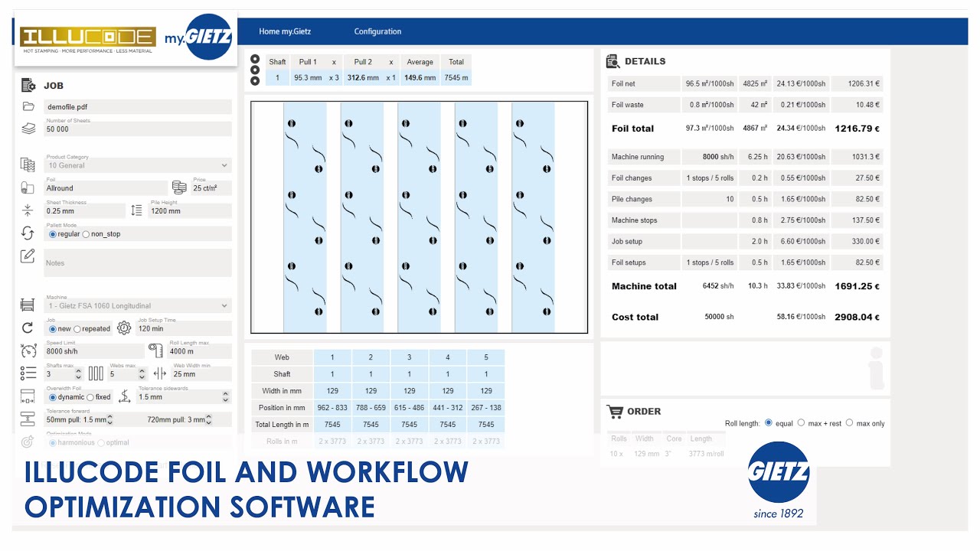Click the machine icon beside Gietz FSA 1060
The height and width of the screenshot is (551, 980).
click(28, 305)
